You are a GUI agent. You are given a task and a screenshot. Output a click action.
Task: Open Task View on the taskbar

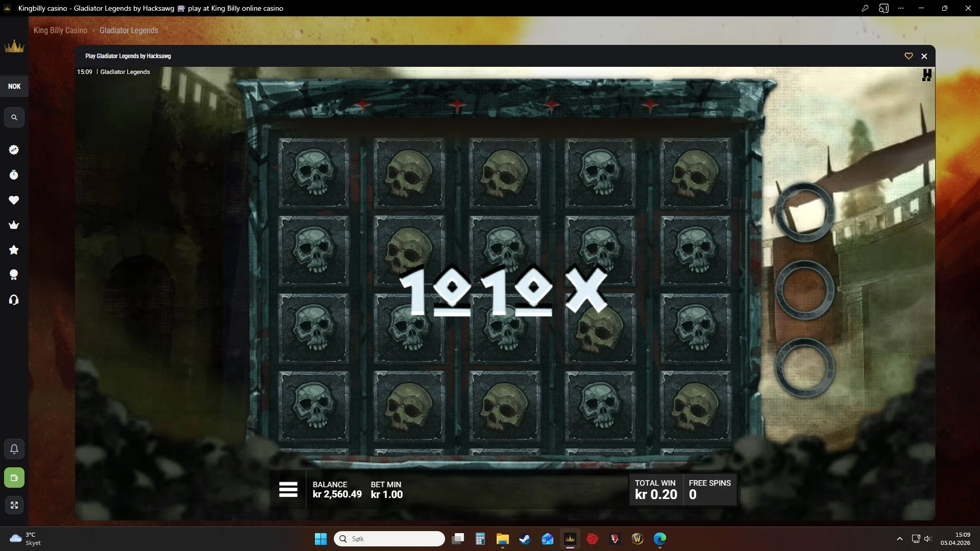pyautogui.click(x=458, y=539)
